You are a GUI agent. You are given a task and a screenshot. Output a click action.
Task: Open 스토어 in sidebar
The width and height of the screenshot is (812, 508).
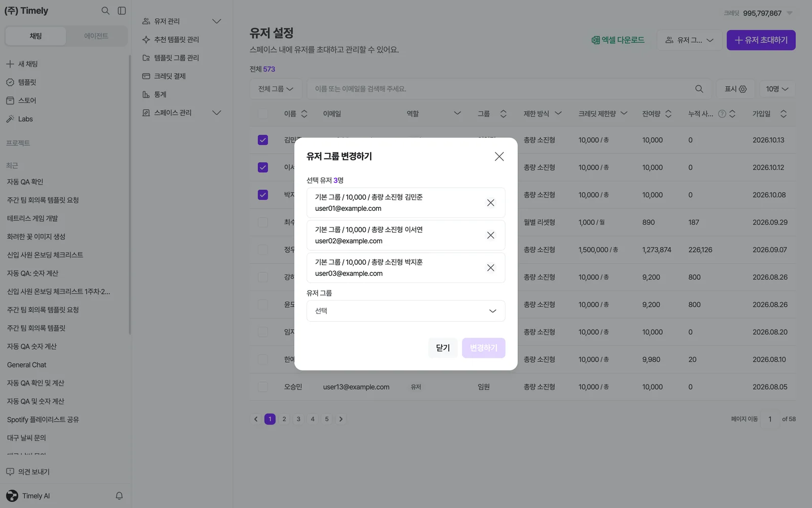[x=21, y=101]
